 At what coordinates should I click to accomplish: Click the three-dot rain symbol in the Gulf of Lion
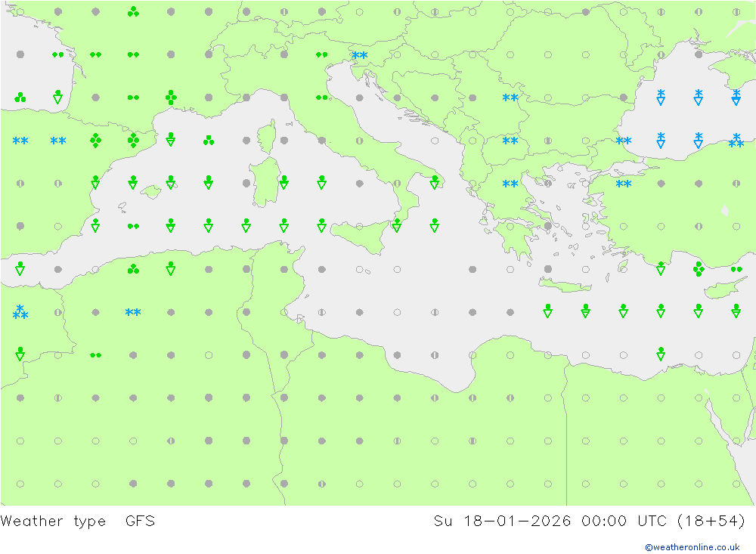tap(209, 141)
